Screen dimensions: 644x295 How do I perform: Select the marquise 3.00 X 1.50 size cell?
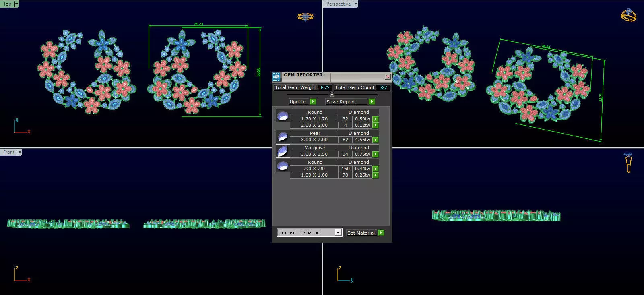click(x=314, y=155)
